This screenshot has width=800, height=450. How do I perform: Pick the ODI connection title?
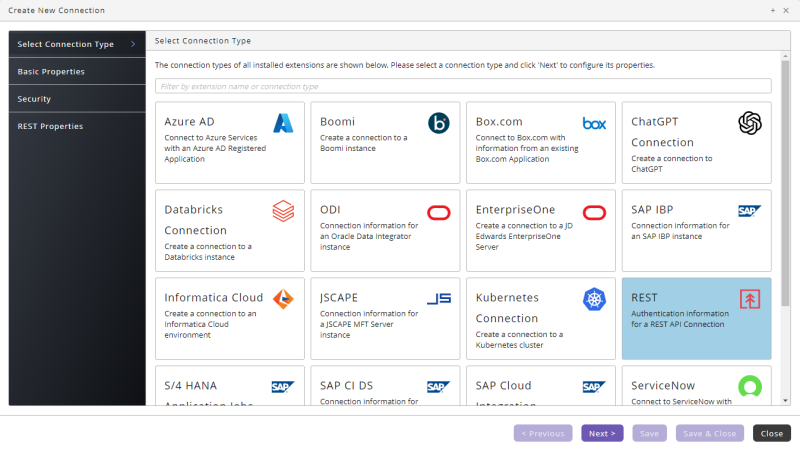coord(330,210)
